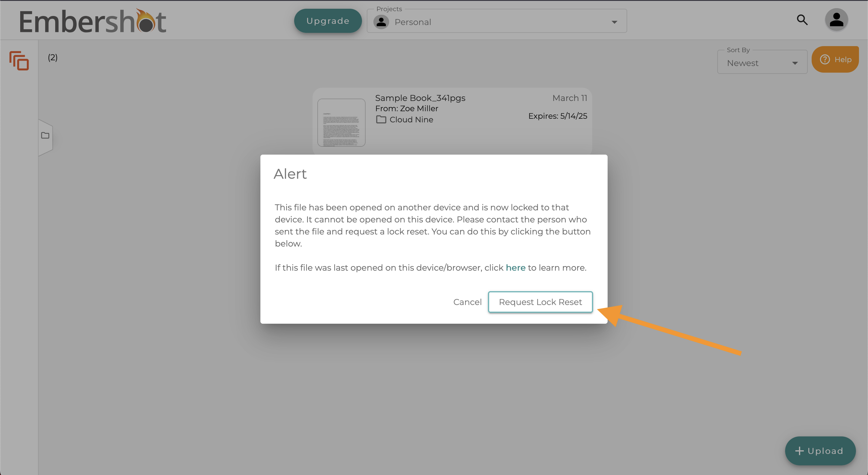This screenshot has height=475, width=868.
Task: Click the Embershot logo
Action: pos(93,21)
